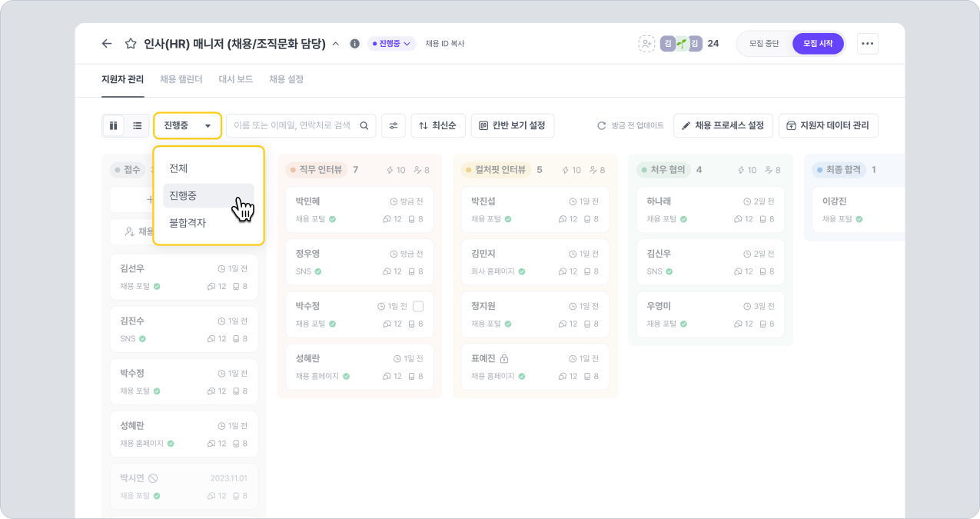Click lightning icon in 직무 인터뷰 header

[x=390, y=170]
